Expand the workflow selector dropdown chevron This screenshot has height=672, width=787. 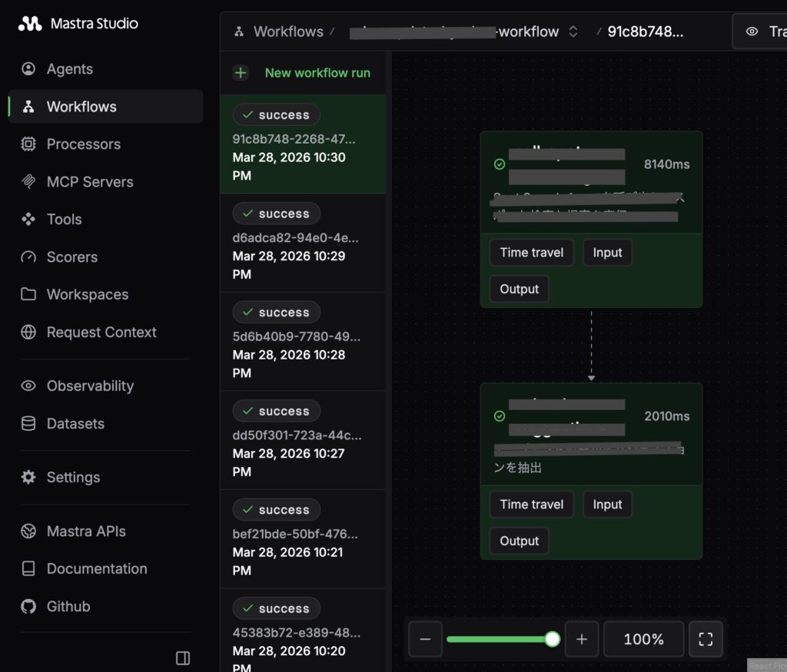tap(573, 31)
